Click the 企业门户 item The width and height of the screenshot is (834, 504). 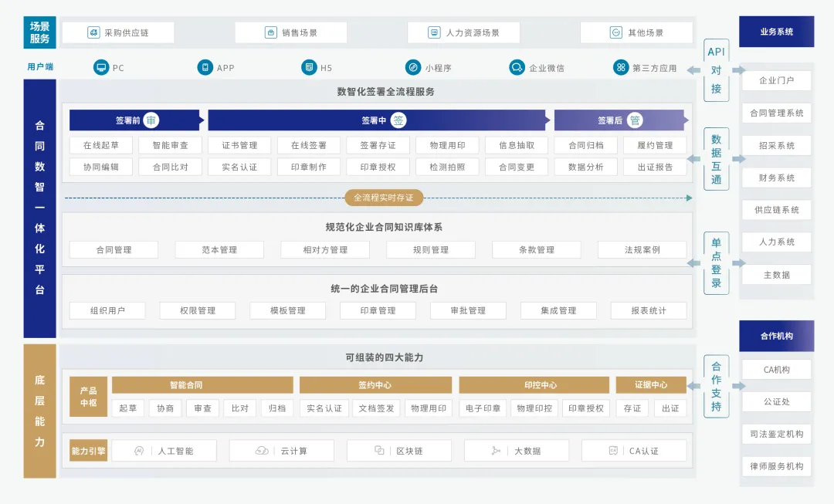click(x=777, y=81)
